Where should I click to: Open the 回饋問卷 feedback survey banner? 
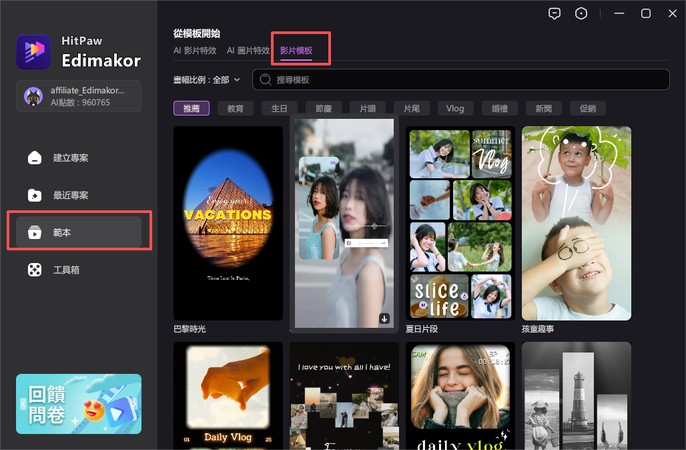coord(78,404)
